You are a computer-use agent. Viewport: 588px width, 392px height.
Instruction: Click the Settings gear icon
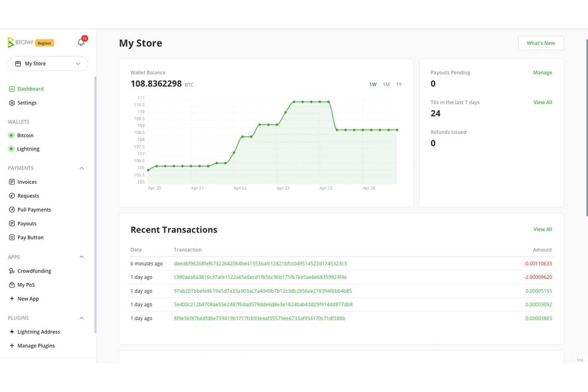pos(12,103)
